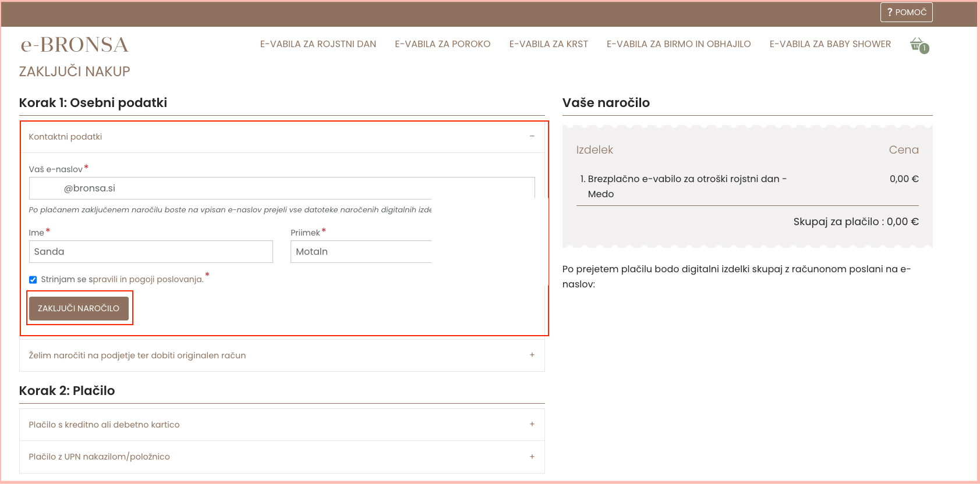Viewport: 980px width, 484px height.
Task: Click the POMOČ help button
Action: pyautogui.click(x=906, y=12)
